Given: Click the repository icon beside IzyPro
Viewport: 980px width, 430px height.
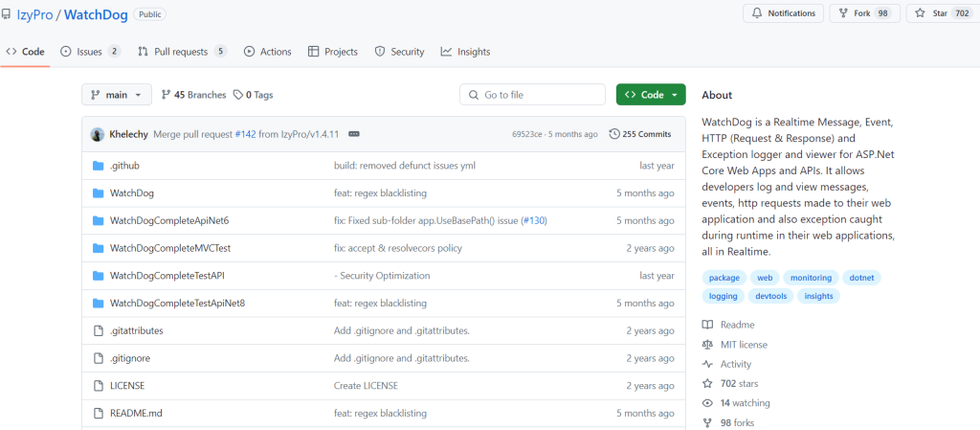Looking at the screenshot, I should [6, 13].
